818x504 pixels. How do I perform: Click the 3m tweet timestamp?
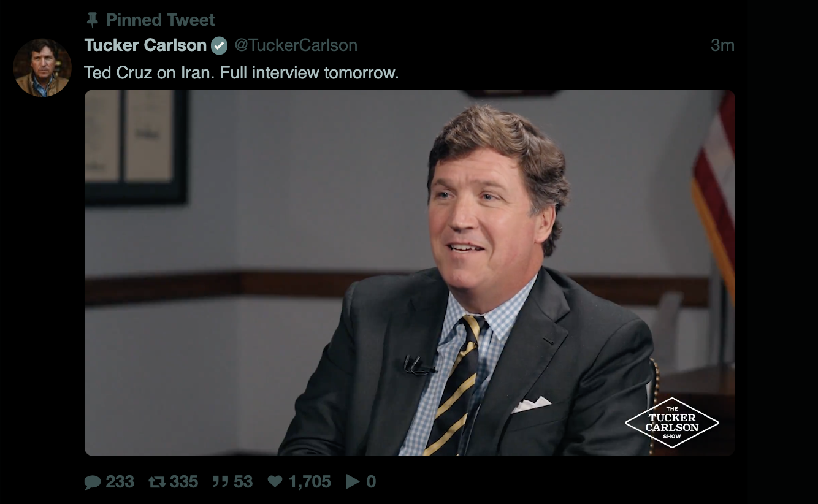click(722, 45)
